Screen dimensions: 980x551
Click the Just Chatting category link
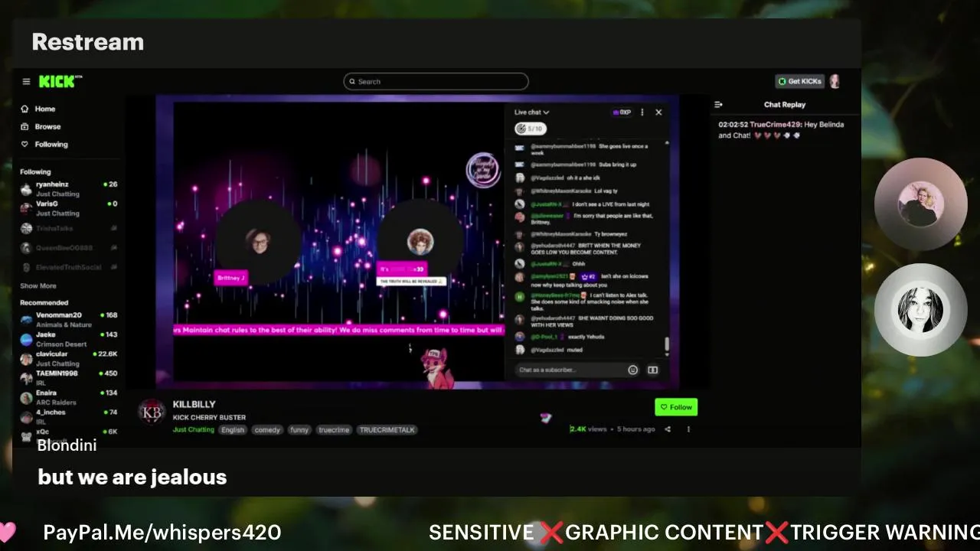pos(194,430)
